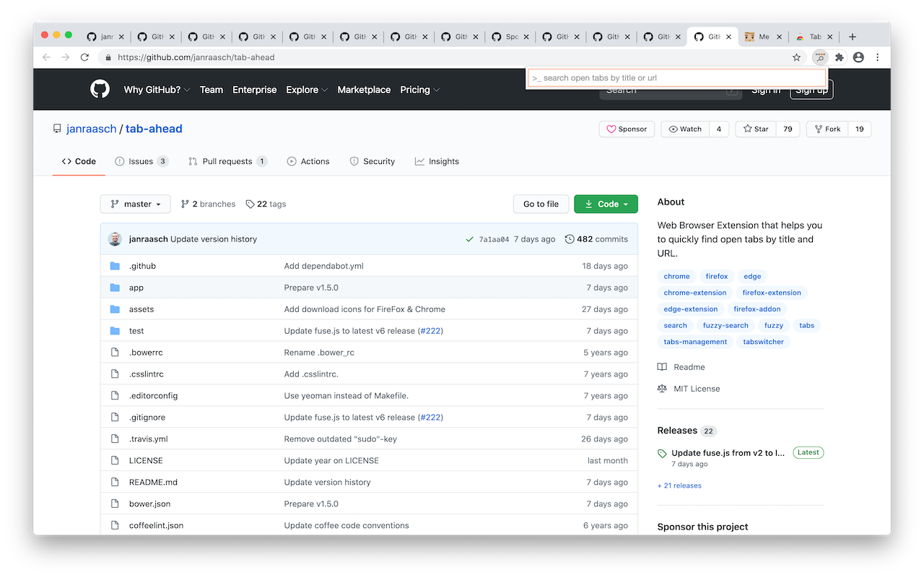Switch to the Tab browser tab with rainbow icon
The width and height of the screenshot is (924, 578).
[815, 37]
